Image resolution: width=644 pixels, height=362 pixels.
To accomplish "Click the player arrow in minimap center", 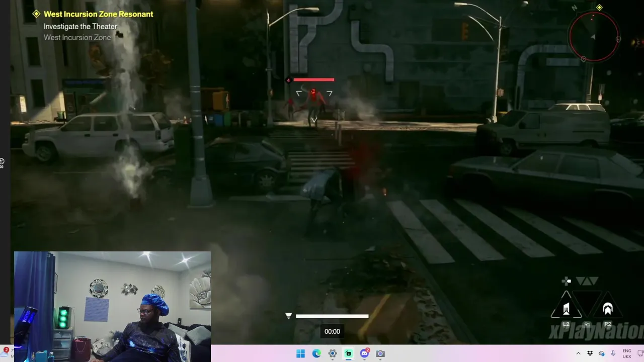I will tap(594, 37).
